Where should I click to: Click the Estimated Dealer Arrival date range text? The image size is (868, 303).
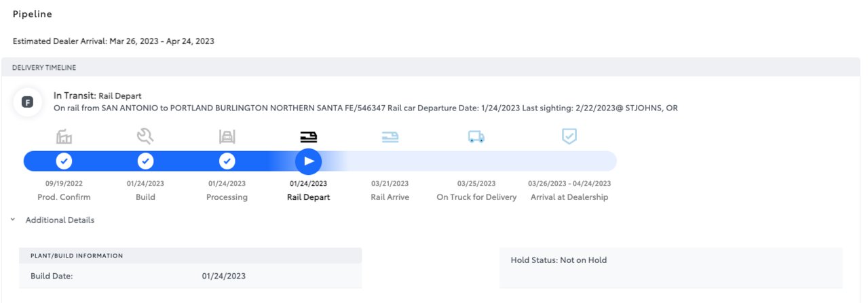113,41
